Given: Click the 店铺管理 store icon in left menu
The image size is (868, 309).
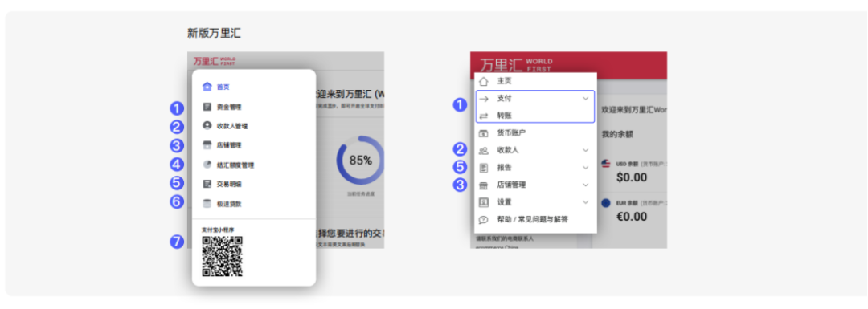Looking at the screenshot, I should pos(207,145).
